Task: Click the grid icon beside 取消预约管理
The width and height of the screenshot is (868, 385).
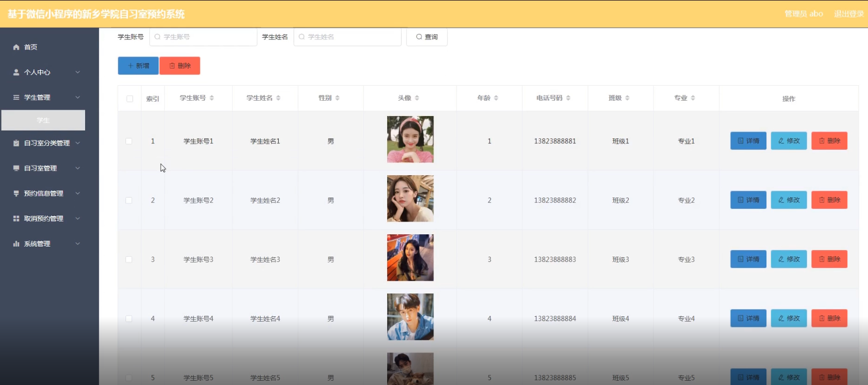Action: (16, 218)
